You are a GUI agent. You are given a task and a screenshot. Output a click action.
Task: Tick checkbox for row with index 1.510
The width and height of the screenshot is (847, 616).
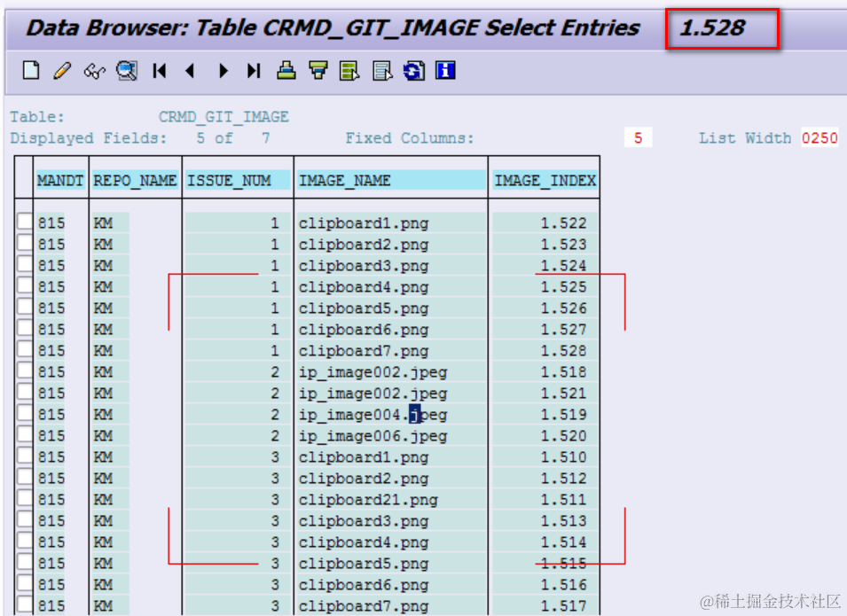(x=24, y=456)
